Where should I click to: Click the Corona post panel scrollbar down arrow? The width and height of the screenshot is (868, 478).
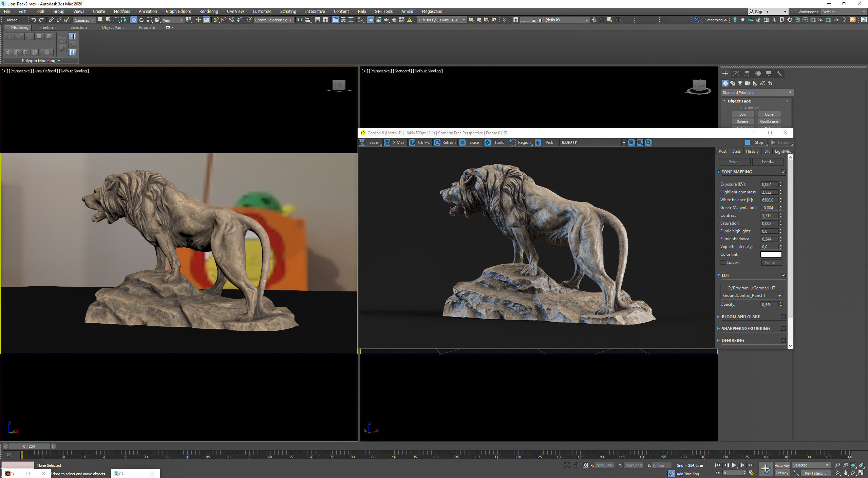pos(790,346)
